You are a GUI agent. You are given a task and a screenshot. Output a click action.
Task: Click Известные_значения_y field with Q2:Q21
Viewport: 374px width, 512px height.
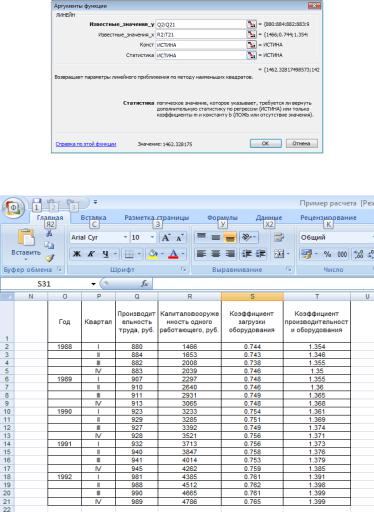[x=201, y=24]
